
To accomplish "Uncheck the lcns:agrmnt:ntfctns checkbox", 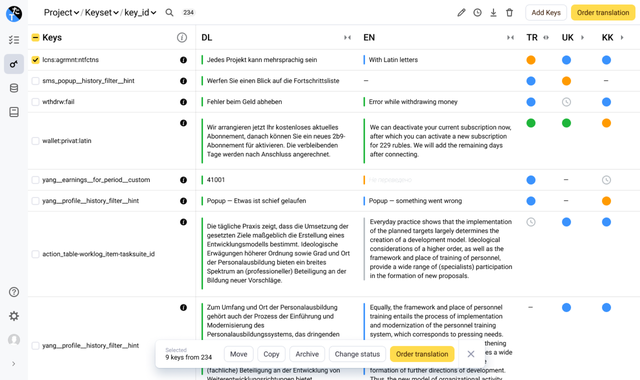I will 36,60.
